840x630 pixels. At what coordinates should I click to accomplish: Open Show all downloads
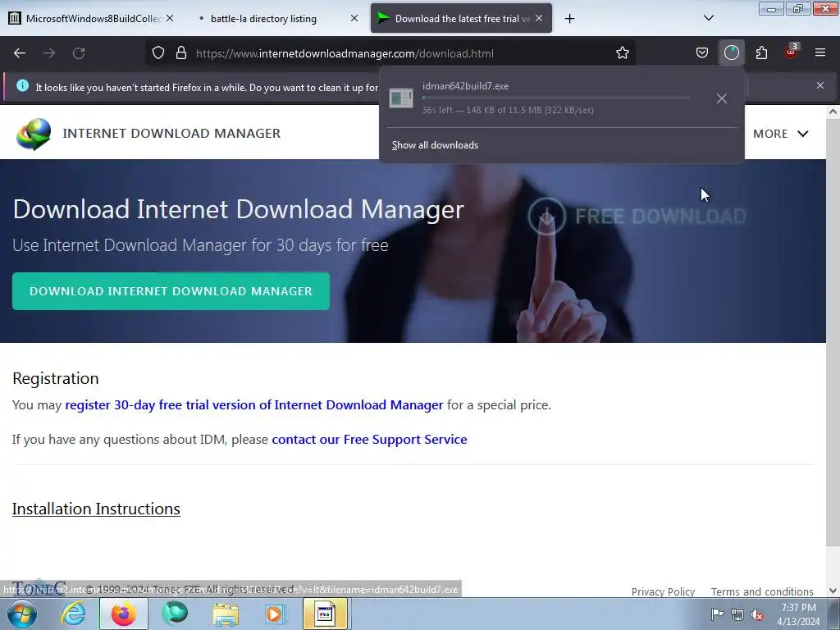click(435, 145)
